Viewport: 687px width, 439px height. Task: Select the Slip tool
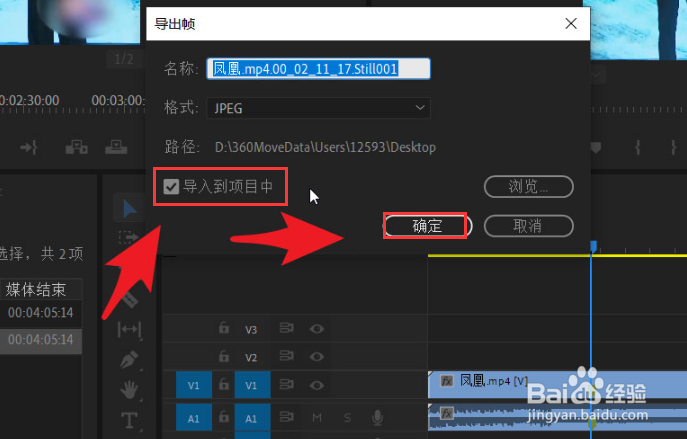pos(129,329)
